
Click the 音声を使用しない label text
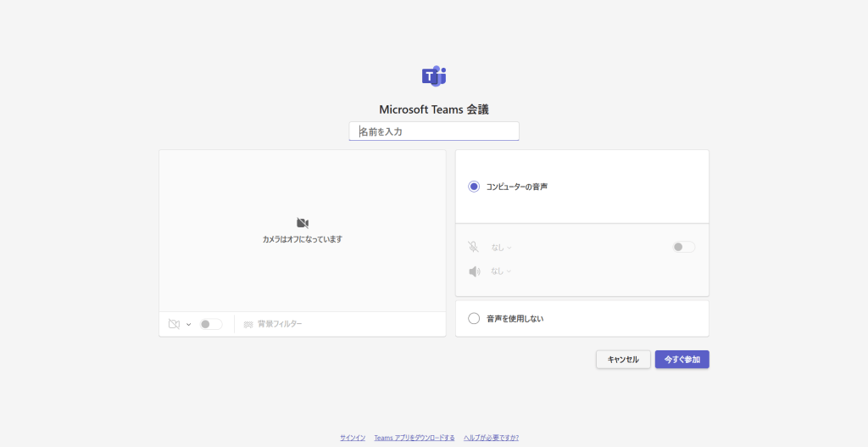point(515,318)
